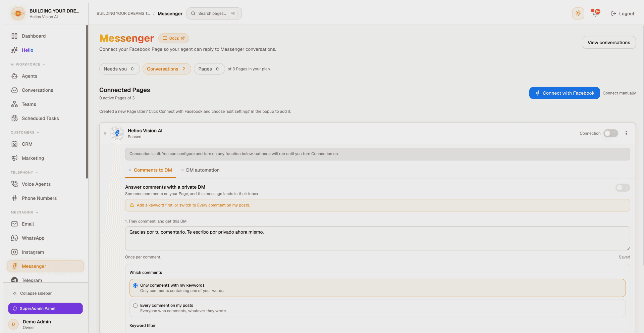Click the Conversations inbox icon in sidebar

(14, 90)
